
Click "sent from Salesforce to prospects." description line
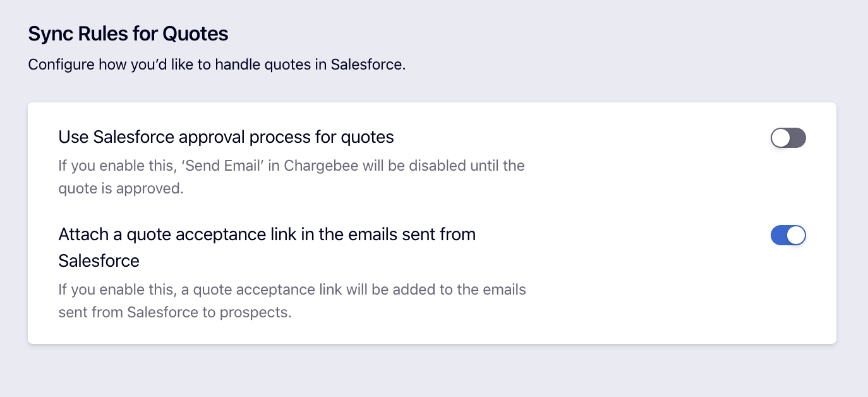pos(175,312)
